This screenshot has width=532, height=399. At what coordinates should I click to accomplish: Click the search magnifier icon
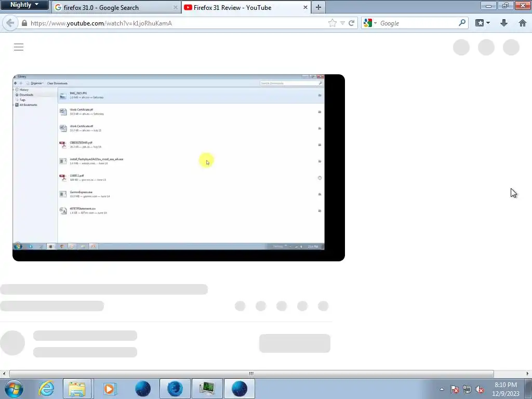(x=462, y=23)
